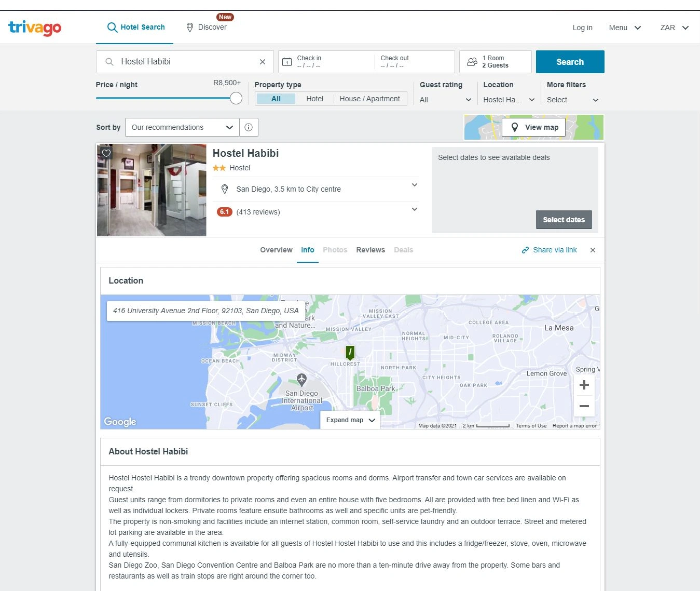Click the View map button
The image size is (700, 591).
point(533,127)
